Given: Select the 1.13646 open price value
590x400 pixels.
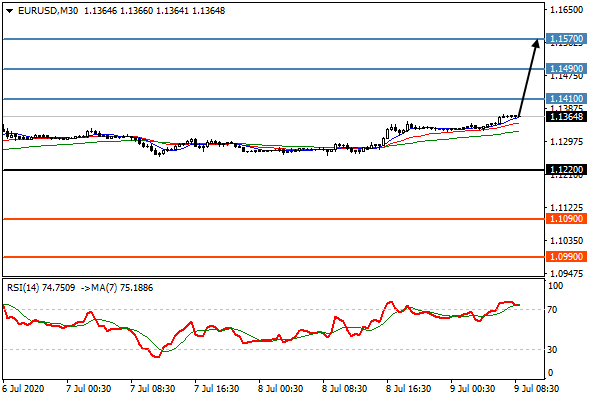Looking at the screenshot, I should pyautogui.click(x=100, y=11).
